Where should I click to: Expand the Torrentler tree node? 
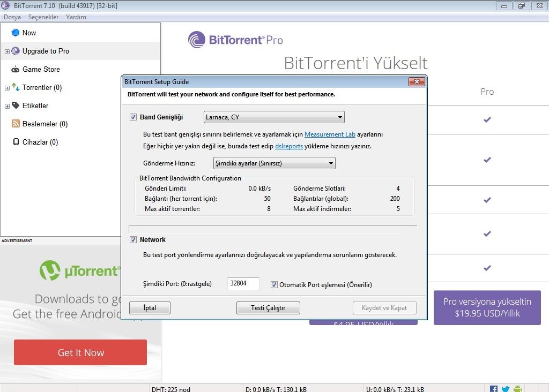7,88
